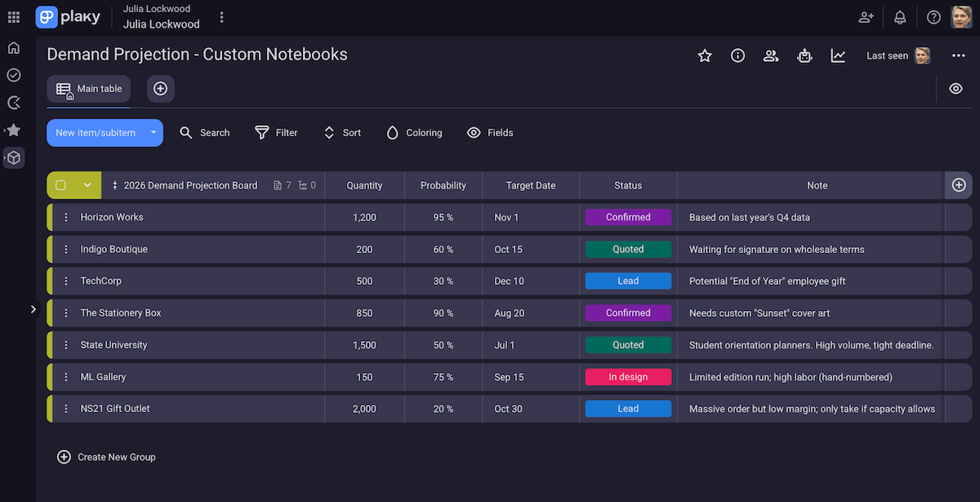
Task: Switch to the Main table tab
Action: [x=88, y=90]
